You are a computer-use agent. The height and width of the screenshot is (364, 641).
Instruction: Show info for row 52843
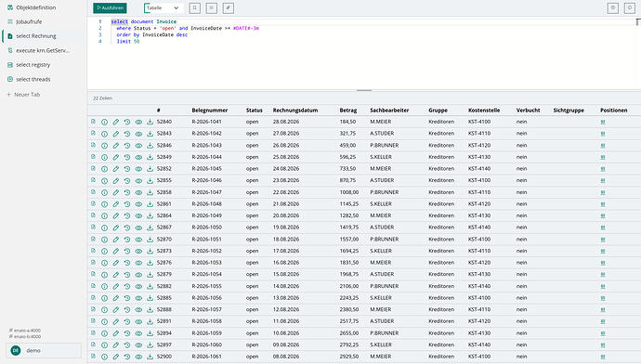pyautogui.click(x=104, y=134)
